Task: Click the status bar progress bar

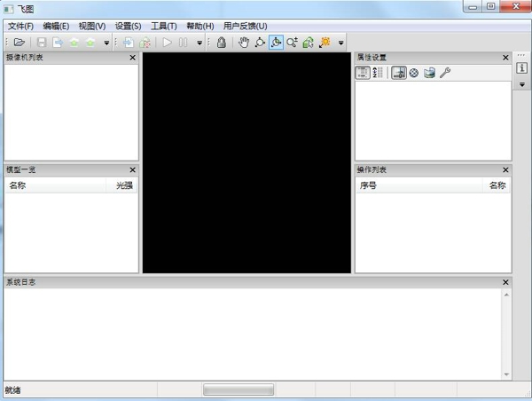Action: [238, 390]
